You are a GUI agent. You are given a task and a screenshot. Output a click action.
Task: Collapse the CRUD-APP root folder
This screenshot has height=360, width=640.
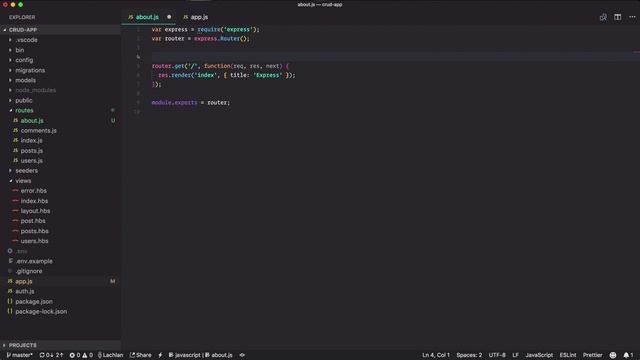coord(60,30)
